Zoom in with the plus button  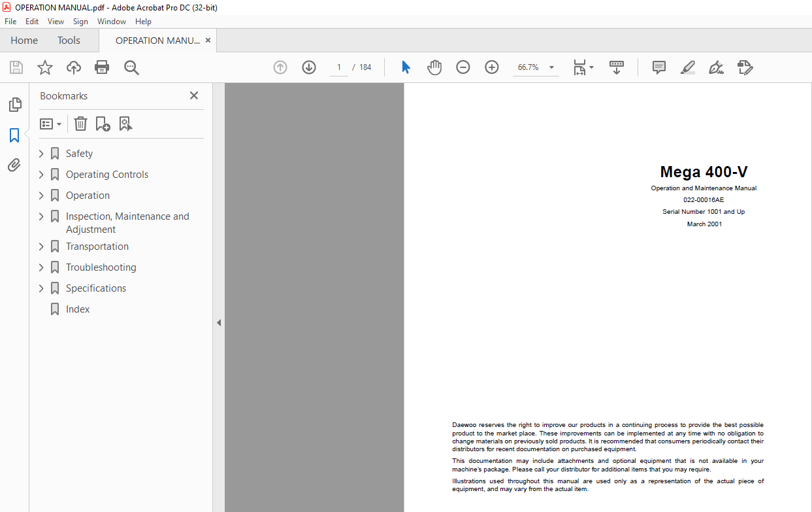point(492,67)
